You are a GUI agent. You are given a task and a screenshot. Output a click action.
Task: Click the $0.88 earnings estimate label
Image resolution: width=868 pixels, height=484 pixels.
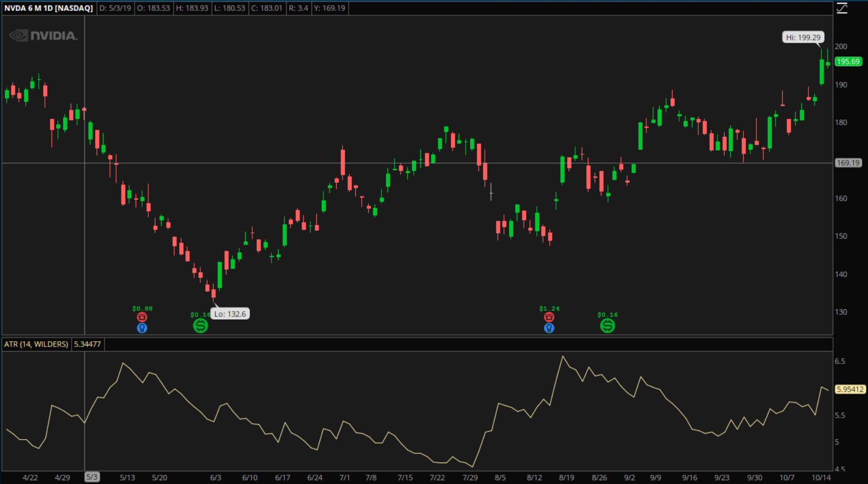142,309
